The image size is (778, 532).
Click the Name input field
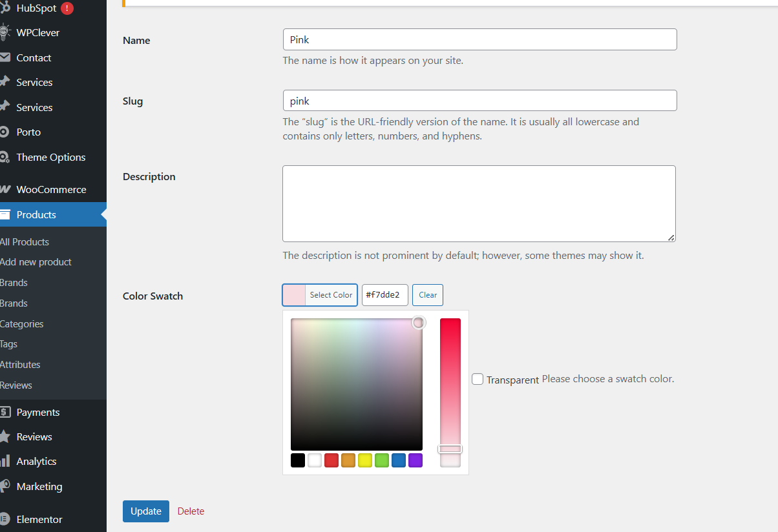[479, 39]
